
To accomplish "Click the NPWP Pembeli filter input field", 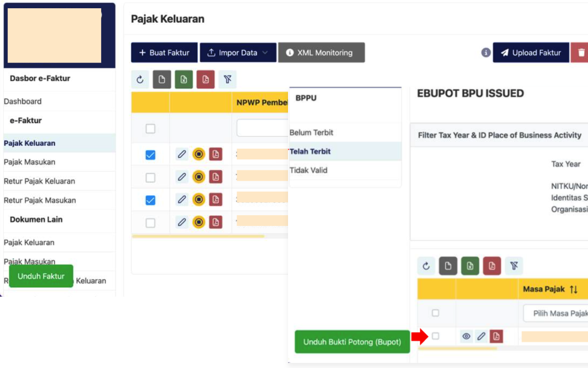I will (x=262, y=128).
